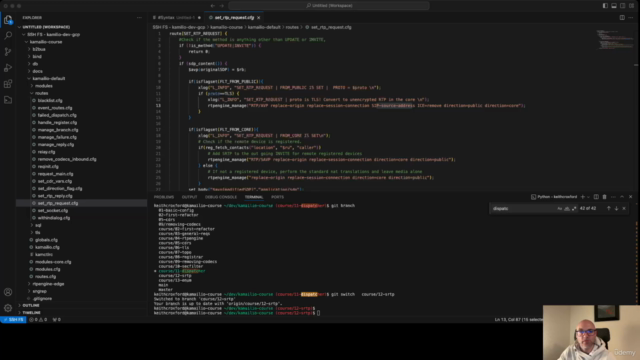This screenshot has width=640, height=360.
Task: Toggle primary side bar visibility
Action: (605, 6)
